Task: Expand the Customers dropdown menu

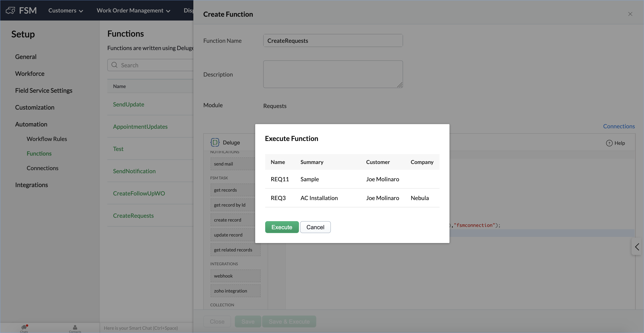Action: (x=66, y=11)
